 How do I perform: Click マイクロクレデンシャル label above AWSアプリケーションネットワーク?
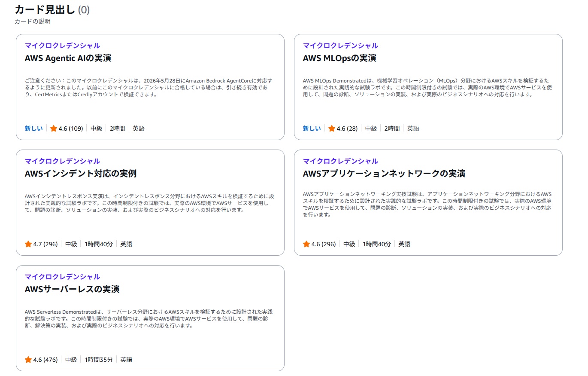[x=340, y=161]
